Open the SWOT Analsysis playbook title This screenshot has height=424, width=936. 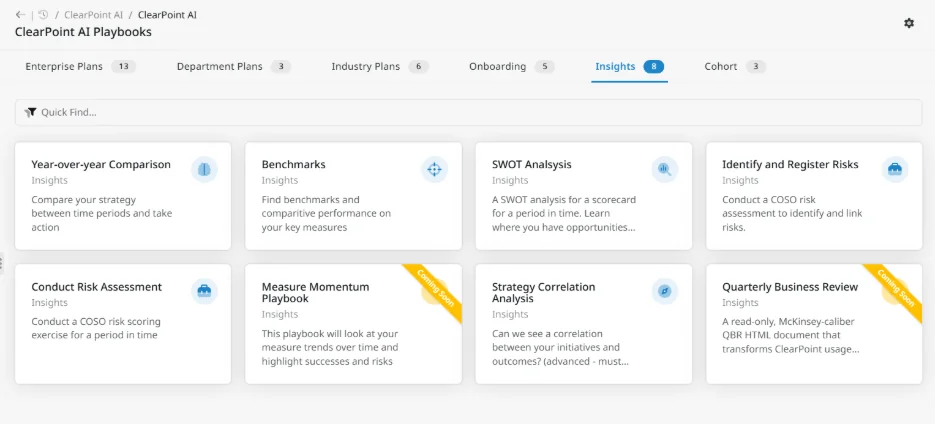click(x=532, y=164)
